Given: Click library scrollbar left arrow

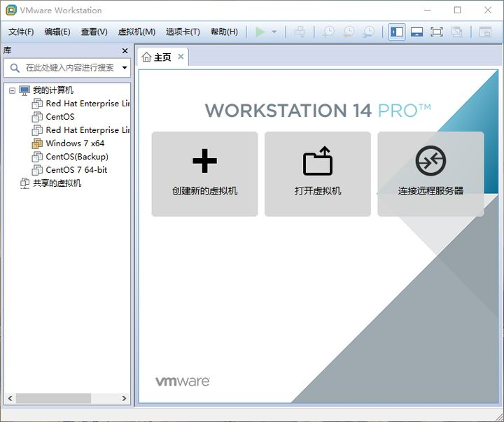Looking at the screenshot, I should click(x=10, y=398).
